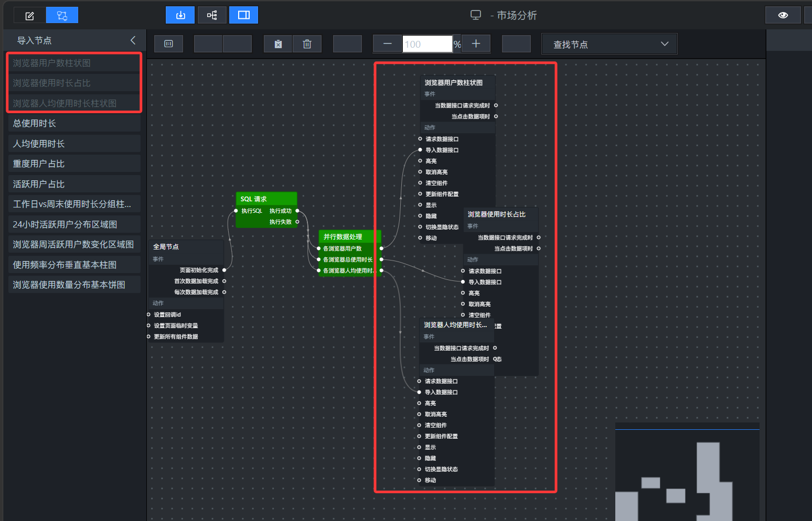Click the 设置页面临时变量 input port

tap(148, 325)
